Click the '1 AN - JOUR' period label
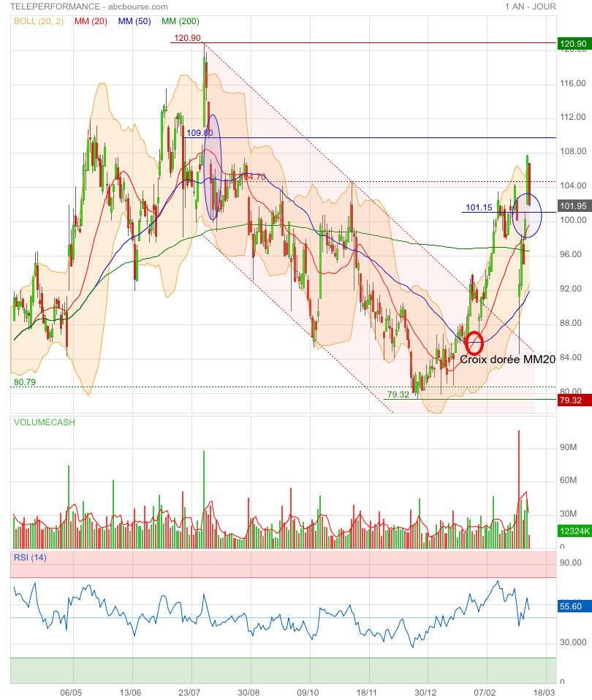The width and height of the screenshot is (592, 700). (x=531, y=7)
